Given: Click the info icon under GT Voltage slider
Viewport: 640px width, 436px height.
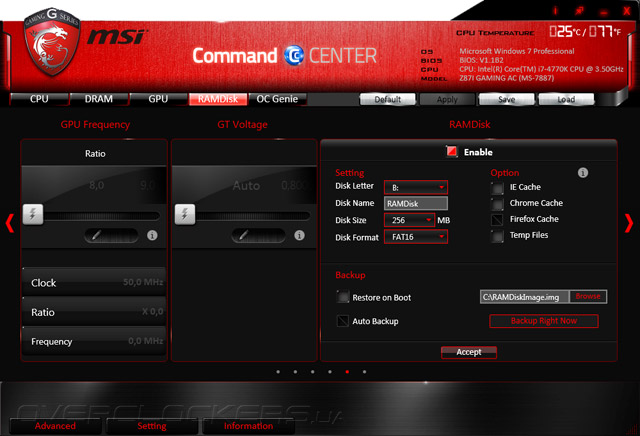Looking at the screenshot, I should click(x=299, y=236).
